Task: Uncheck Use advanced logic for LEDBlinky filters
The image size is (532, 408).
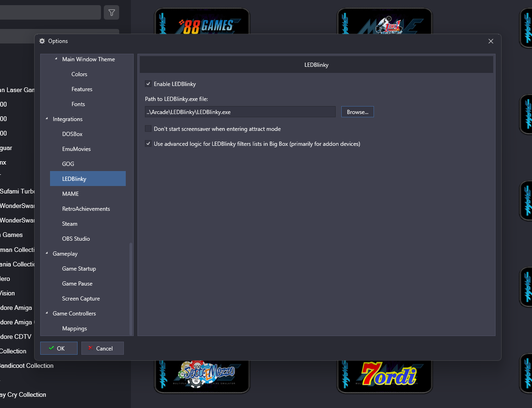Action: (x=148, y=143)
